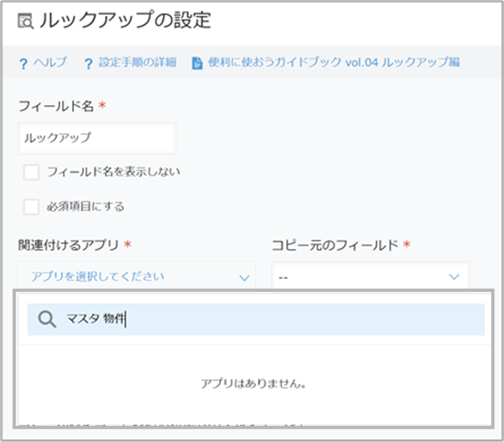
Task: Open the 設定手順の詳細 link
Action: click(x=137, y=62)
